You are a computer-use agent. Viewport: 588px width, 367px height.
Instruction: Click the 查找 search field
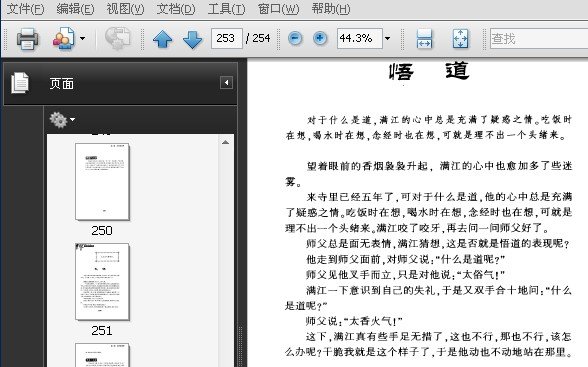539,38
